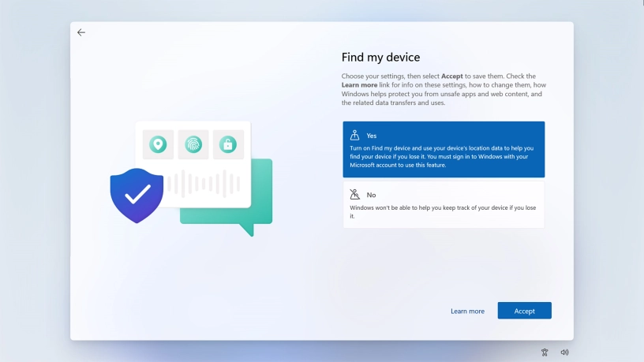Open the Learn more link
Viewport: 644px width, 362px height.
pyautogui.click(x=467, y=311)
